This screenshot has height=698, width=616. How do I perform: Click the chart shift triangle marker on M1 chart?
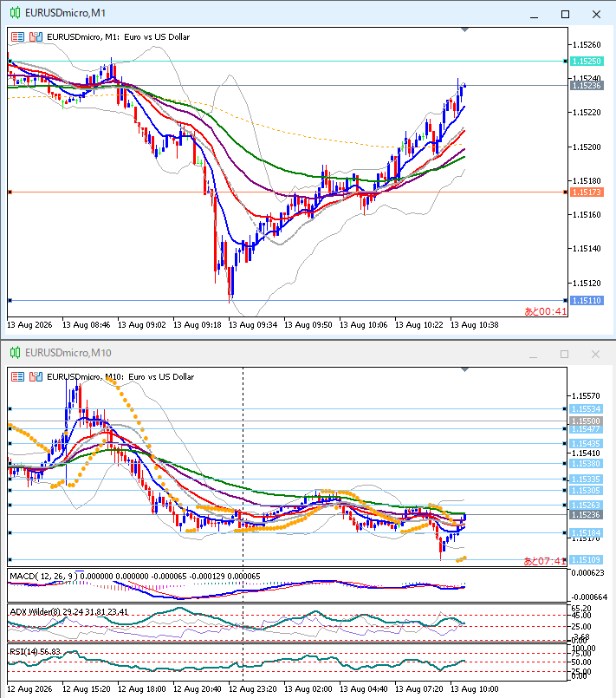click(x=464, y=29)
